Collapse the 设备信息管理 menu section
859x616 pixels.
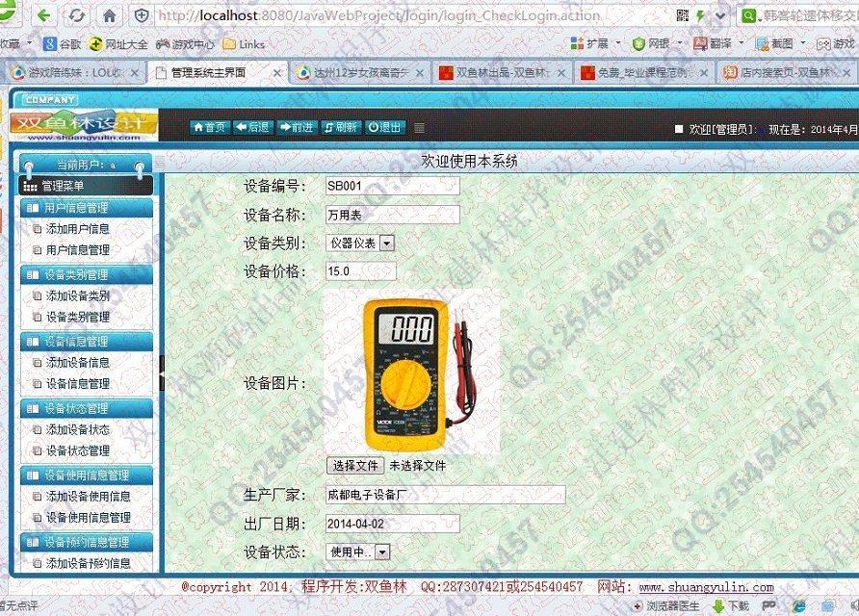pyautogui.click(x=87, y=342)
